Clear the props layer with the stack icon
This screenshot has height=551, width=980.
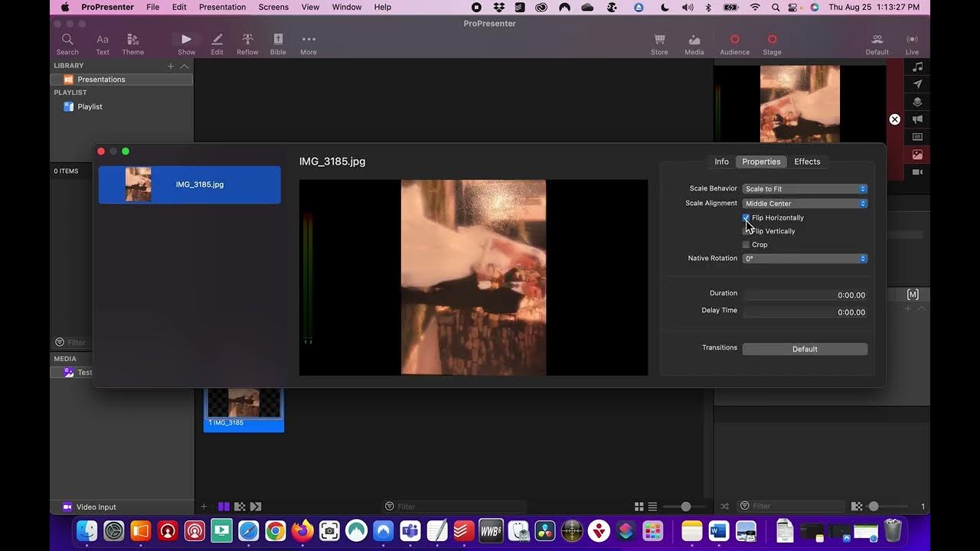click(x=918, y=102)
